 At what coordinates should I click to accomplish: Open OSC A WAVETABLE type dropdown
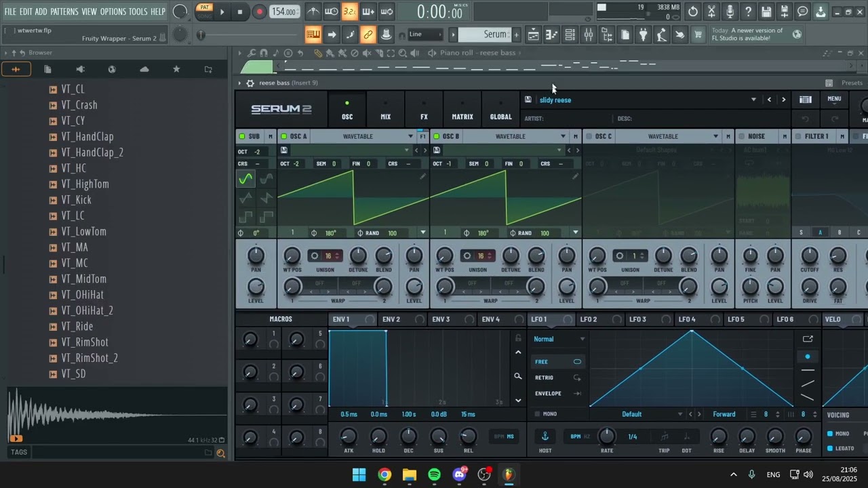(x=410, y=136)
